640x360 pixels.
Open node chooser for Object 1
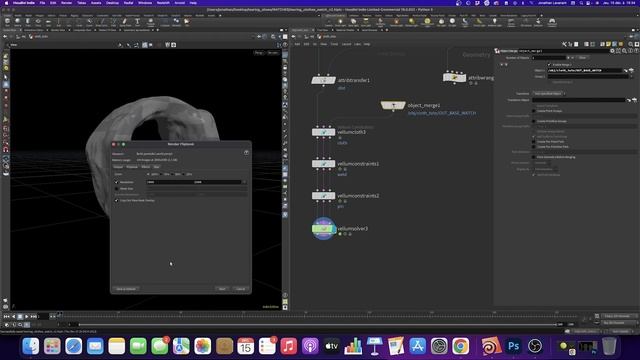click(631, 71)
